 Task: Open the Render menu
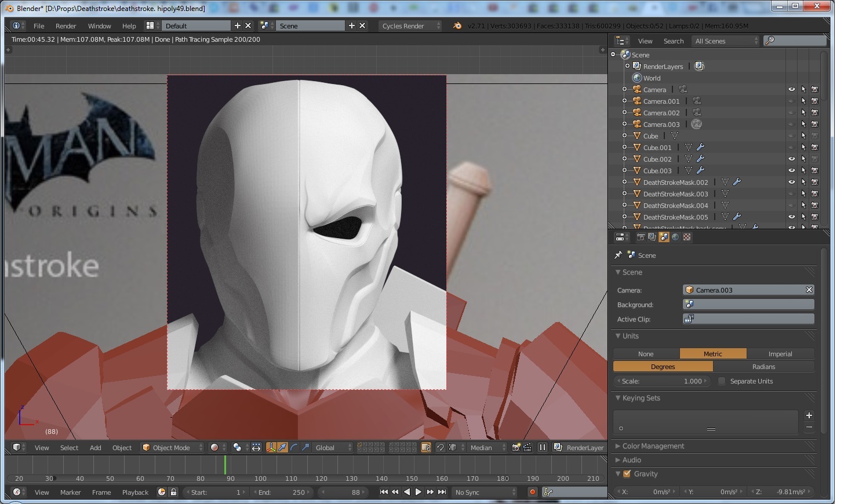66,25
